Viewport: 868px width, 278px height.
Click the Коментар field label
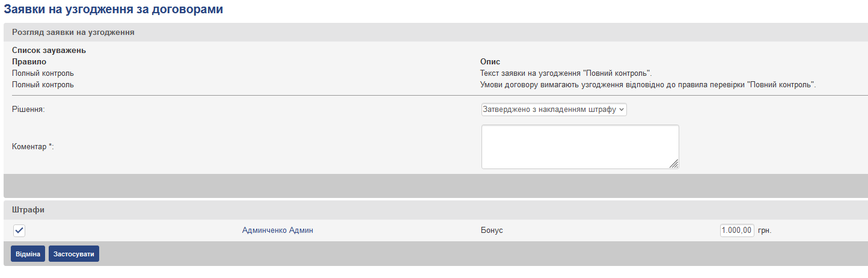pyautogui.click(x=33, y=147)
